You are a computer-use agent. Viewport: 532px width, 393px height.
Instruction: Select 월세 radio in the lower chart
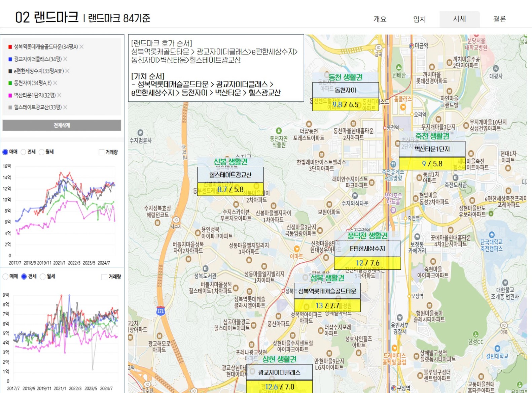point(42,276)
